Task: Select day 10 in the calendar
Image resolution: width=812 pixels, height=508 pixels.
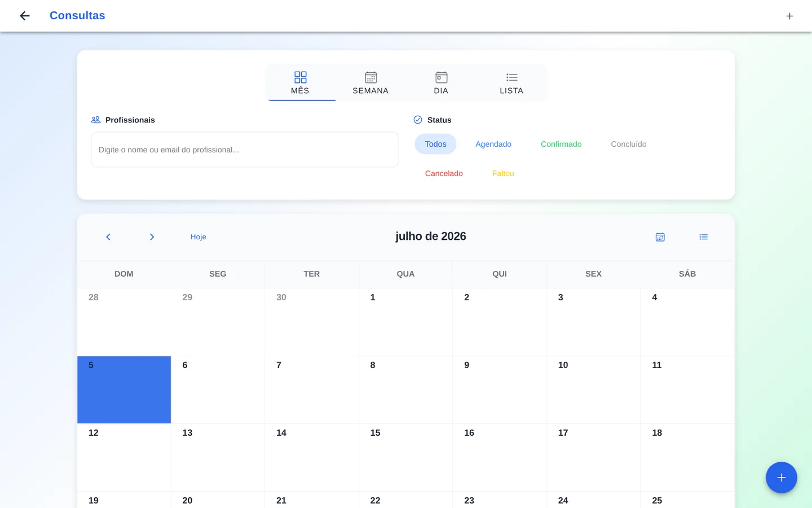Action: [x=593, y=389]
